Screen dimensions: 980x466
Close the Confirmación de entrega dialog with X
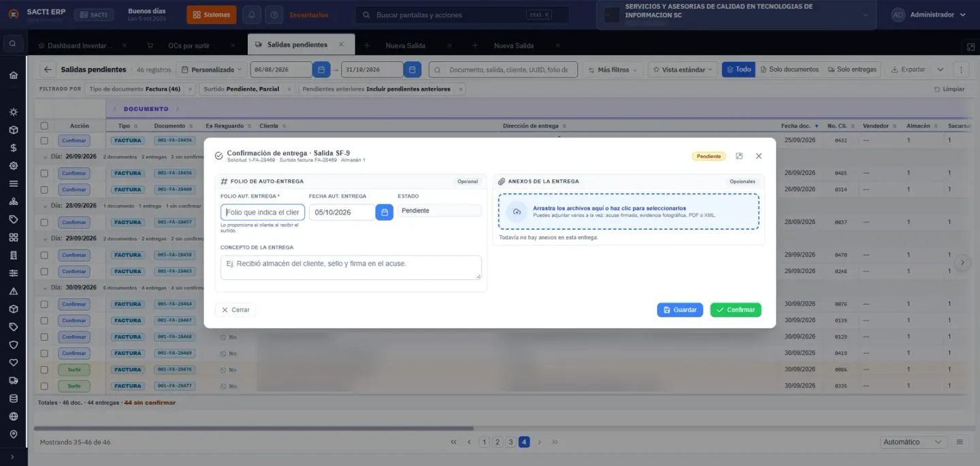pos(759,156)
